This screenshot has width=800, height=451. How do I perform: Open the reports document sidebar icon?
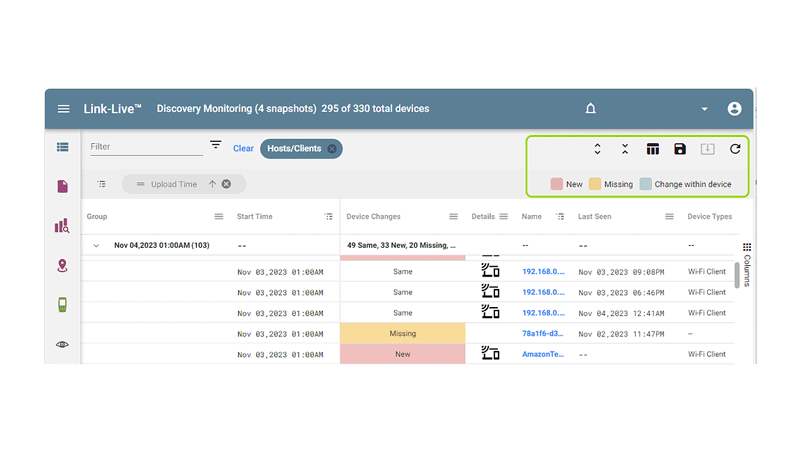(62, 186)
